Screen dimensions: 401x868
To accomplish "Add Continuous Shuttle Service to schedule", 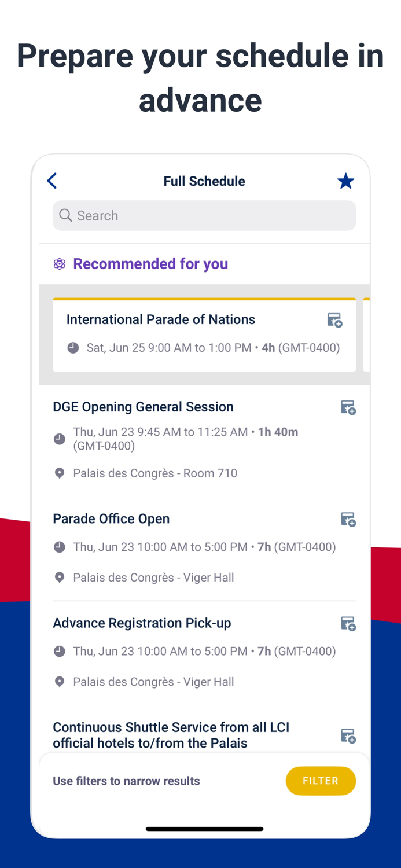I will click(x=348, y=735).
